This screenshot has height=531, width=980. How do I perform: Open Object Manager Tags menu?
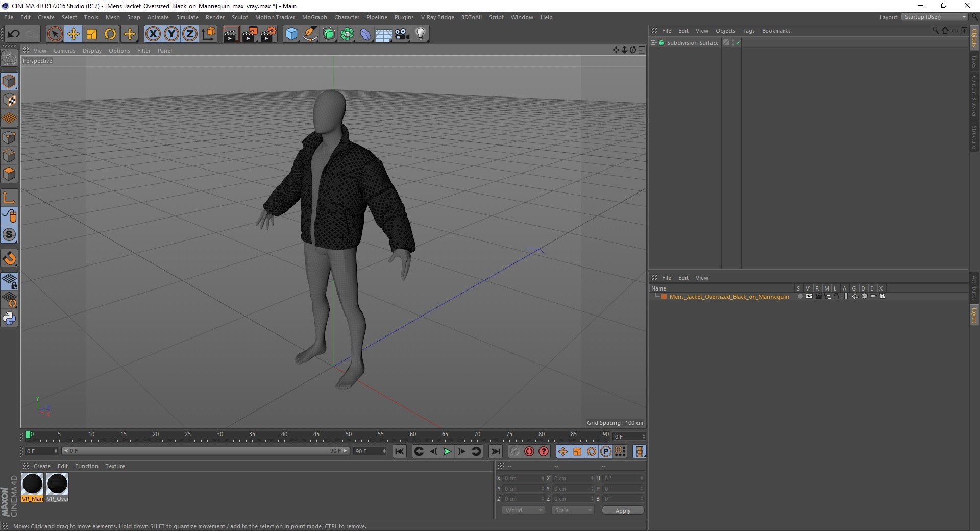click(x=748, y=31)
